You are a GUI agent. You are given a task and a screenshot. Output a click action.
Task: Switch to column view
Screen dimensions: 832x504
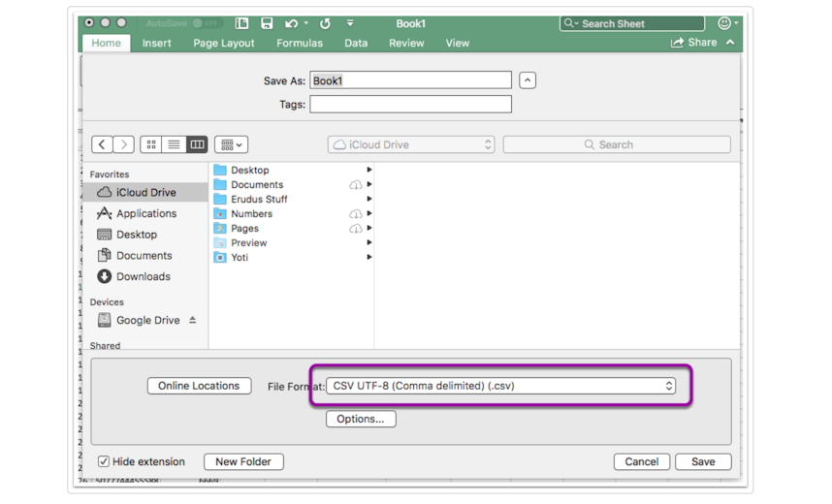tap(197, 144)
